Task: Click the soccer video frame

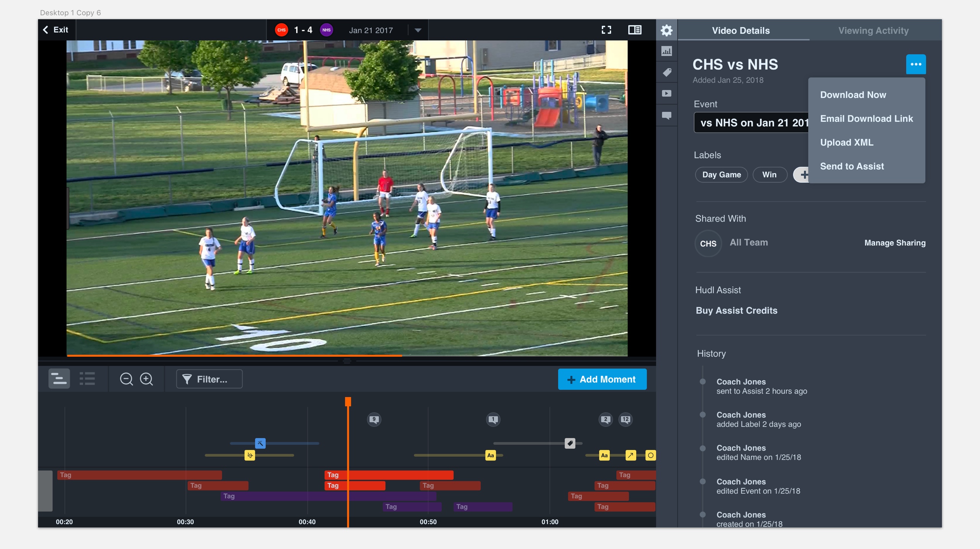Action: click(347, 198)
